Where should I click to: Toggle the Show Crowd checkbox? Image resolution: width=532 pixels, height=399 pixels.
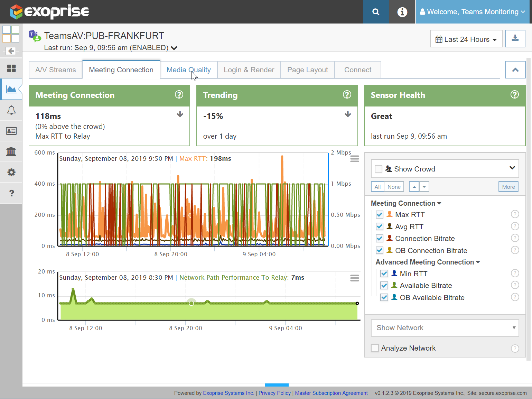coord(379,169)
